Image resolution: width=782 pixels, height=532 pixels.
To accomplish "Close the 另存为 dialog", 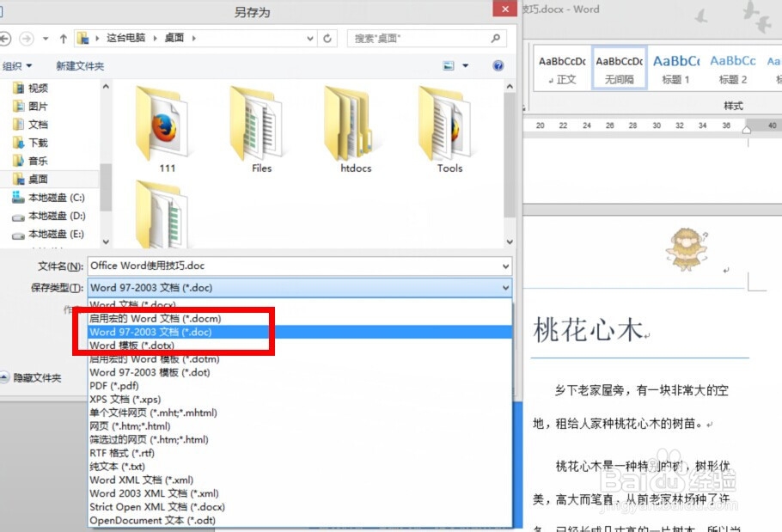I will point(504,9).
